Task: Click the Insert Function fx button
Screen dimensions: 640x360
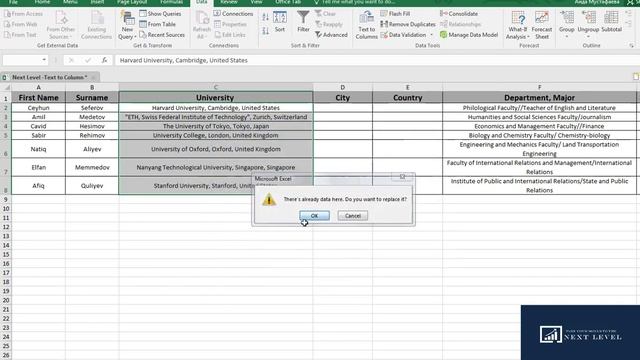Action: pos(104,60)
